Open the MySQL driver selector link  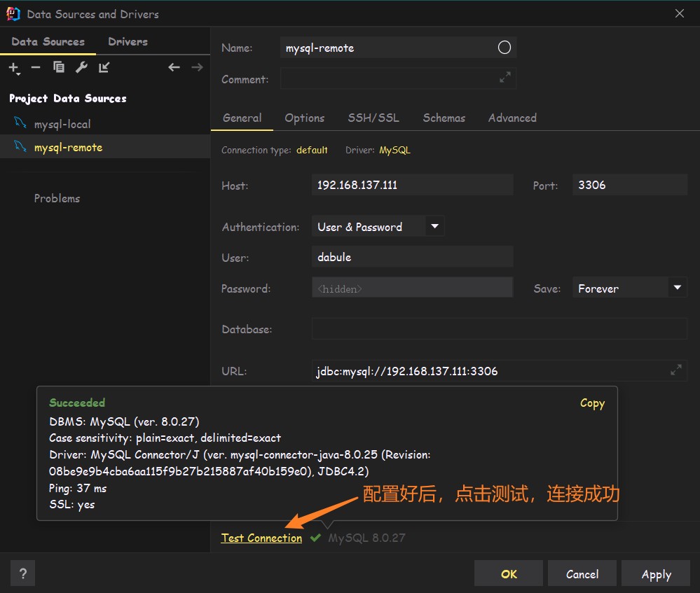(x=394, y=150)
